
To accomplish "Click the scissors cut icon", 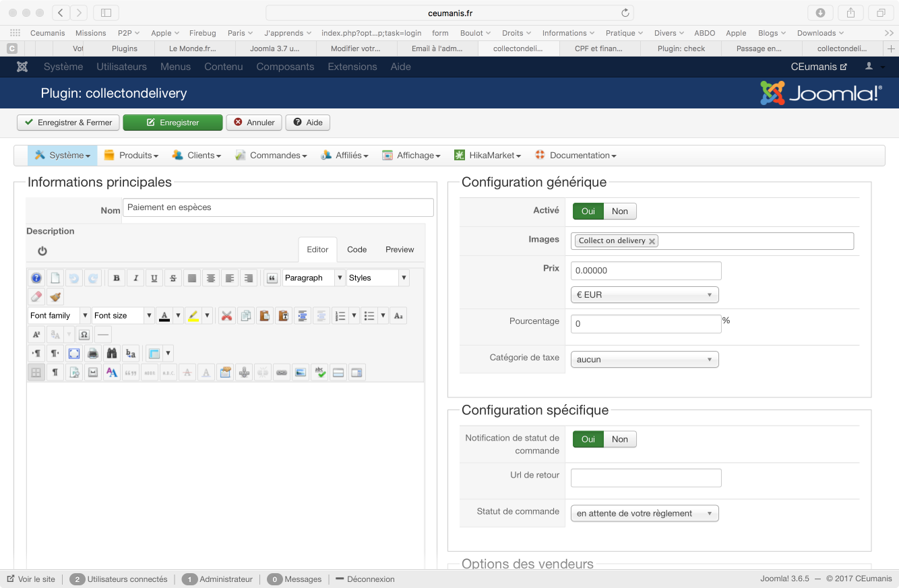I will [227, 316].
